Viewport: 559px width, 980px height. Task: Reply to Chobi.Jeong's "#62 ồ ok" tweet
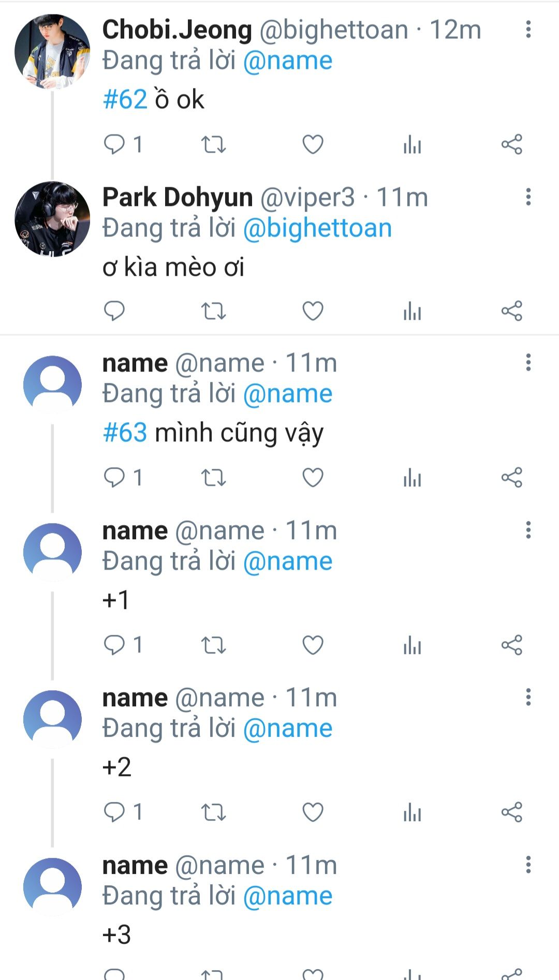[114, 144]
